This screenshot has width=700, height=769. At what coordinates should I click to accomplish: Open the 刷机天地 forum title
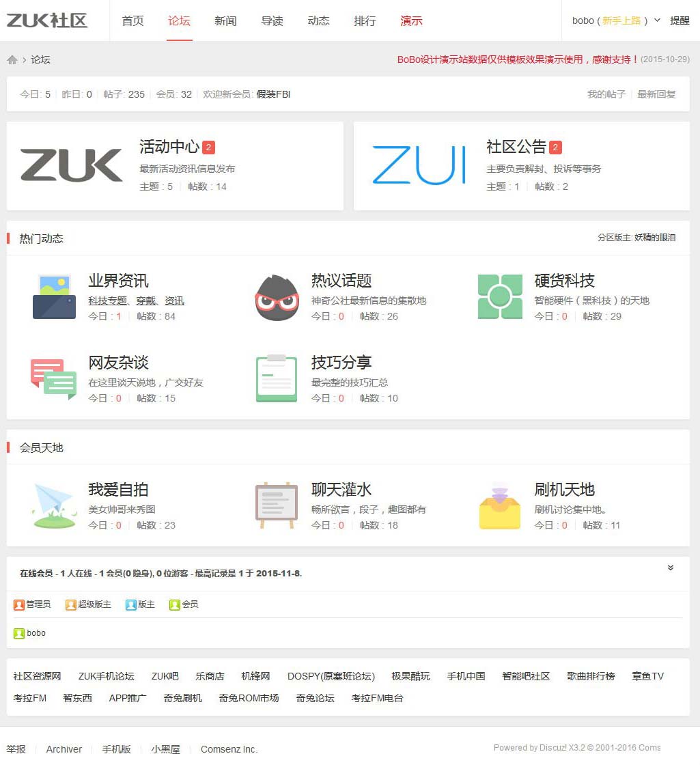coord(564,490)
